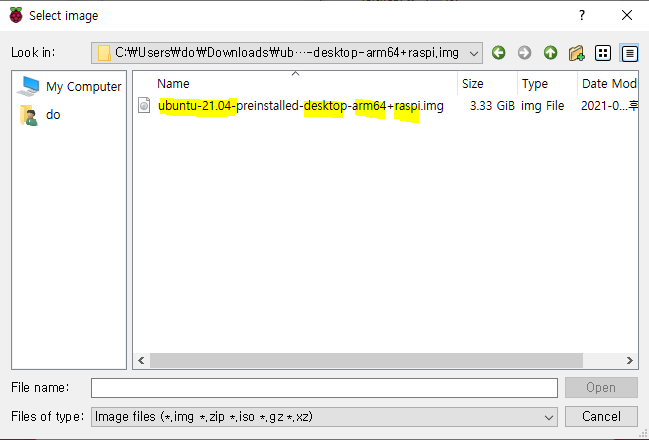Image resolution: width=649 pixels, height=440 pixels.
Task: Click the Raspberry Pi logo in title bar
Action: 16,15
